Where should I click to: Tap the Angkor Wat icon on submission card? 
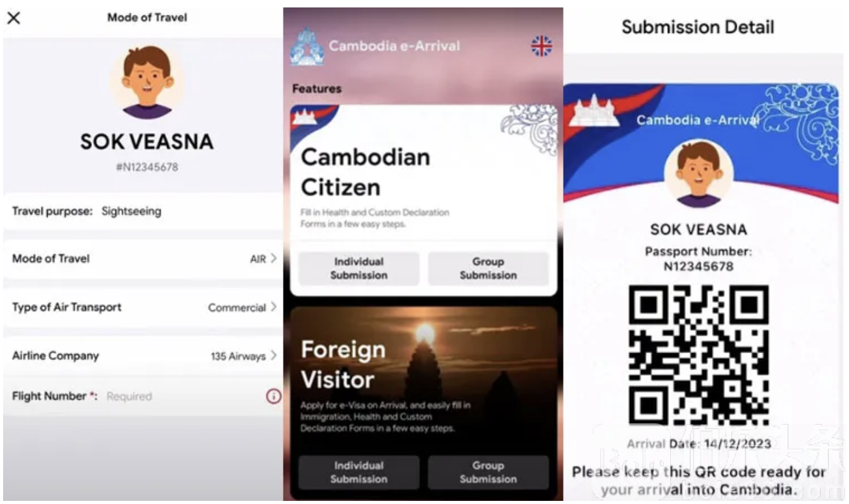click(594, 110)
